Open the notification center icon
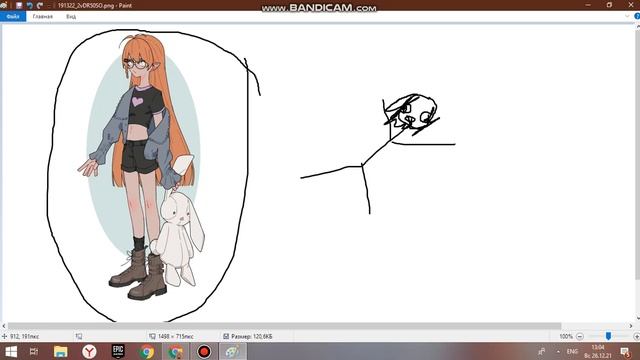Image resolution: width=640 pixels, height=360 pixels. click(625, 351)
